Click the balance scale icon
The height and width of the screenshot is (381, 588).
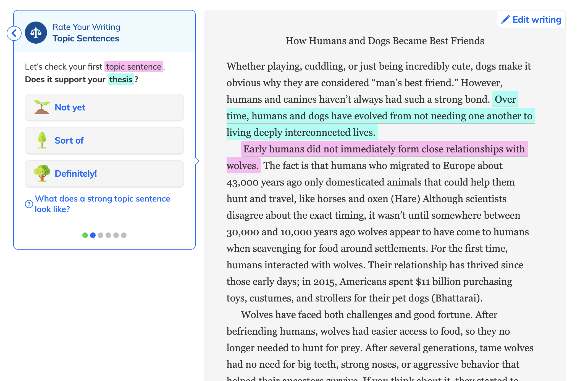(x=36, y=33)
